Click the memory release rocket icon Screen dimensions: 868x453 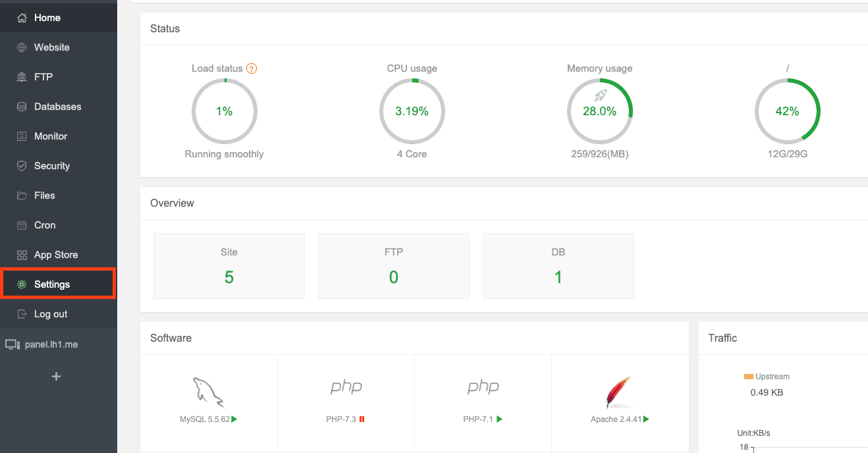[599, 96]
